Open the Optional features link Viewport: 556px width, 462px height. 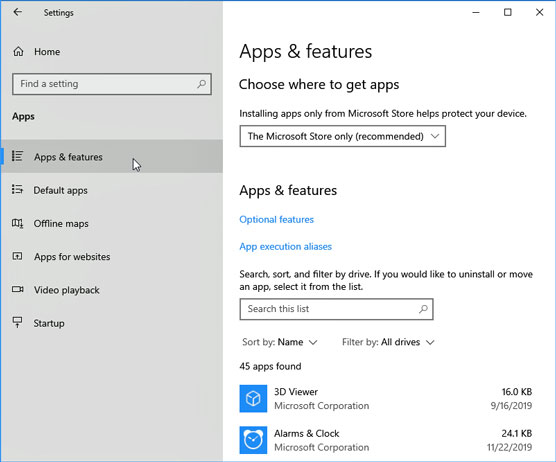[x=277, y=219]
